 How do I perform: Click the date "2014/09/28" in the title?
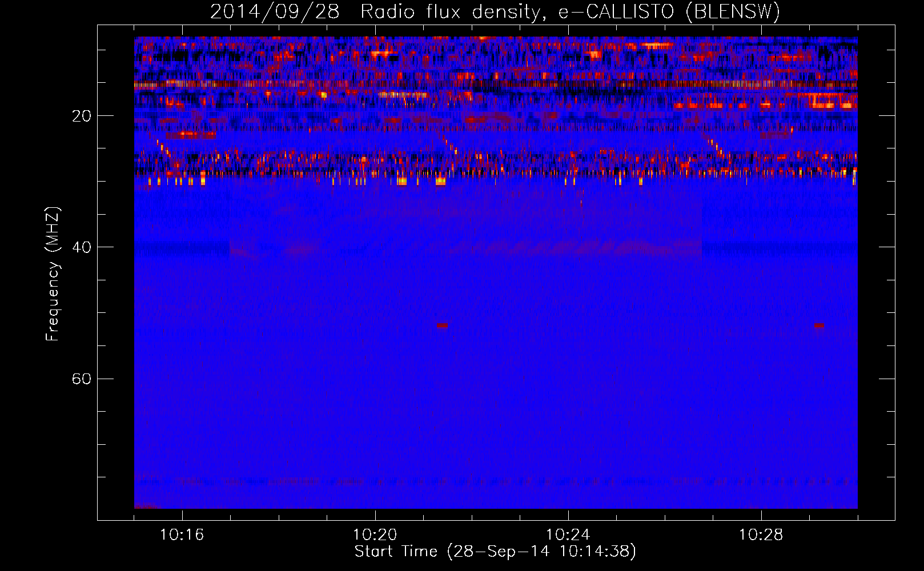(x=275, y=12)
